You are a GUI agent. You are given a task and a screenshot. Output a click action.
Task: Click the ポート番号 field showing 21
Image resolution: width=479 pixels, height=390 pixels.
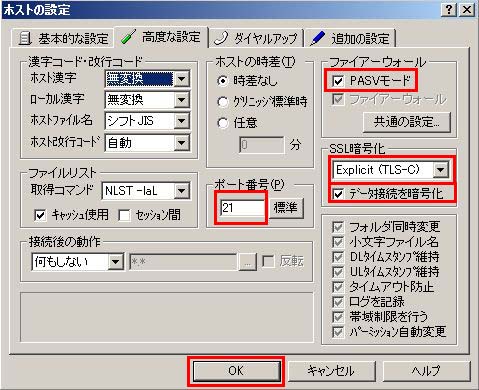[x=242, y=208]
